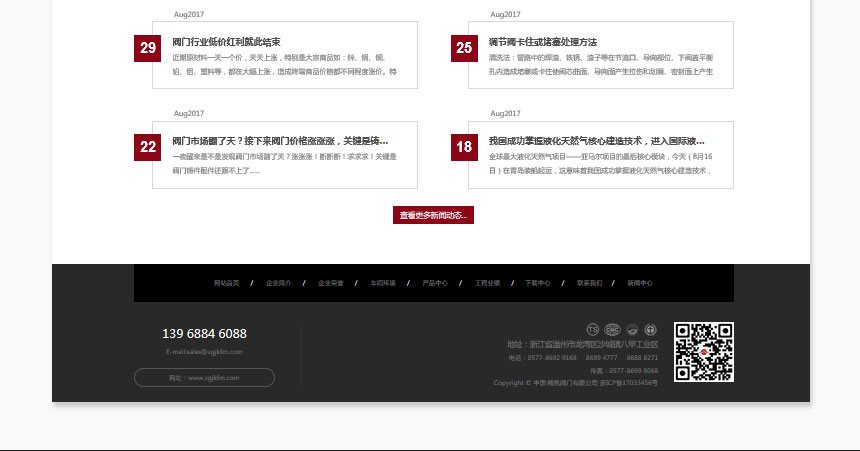The height and width of the screenshot is (451, 860).
Task: Click the red date badge 18
Action: click(464, 147)
